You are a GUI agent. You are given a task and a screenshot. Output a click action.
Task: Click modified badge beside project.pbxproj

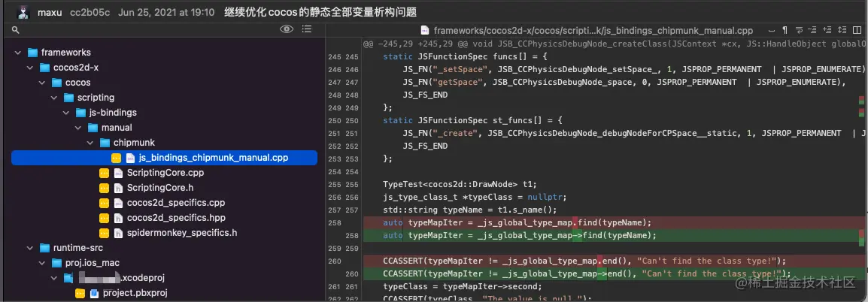tap(80, 292)
